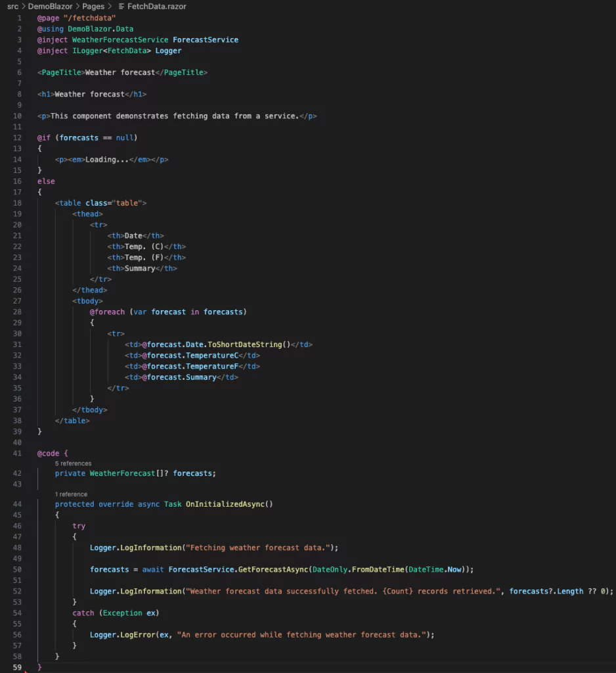Click the try keyword on line 46
The height and width of the screenshot is (673, 616).
[x=79, y=526]
